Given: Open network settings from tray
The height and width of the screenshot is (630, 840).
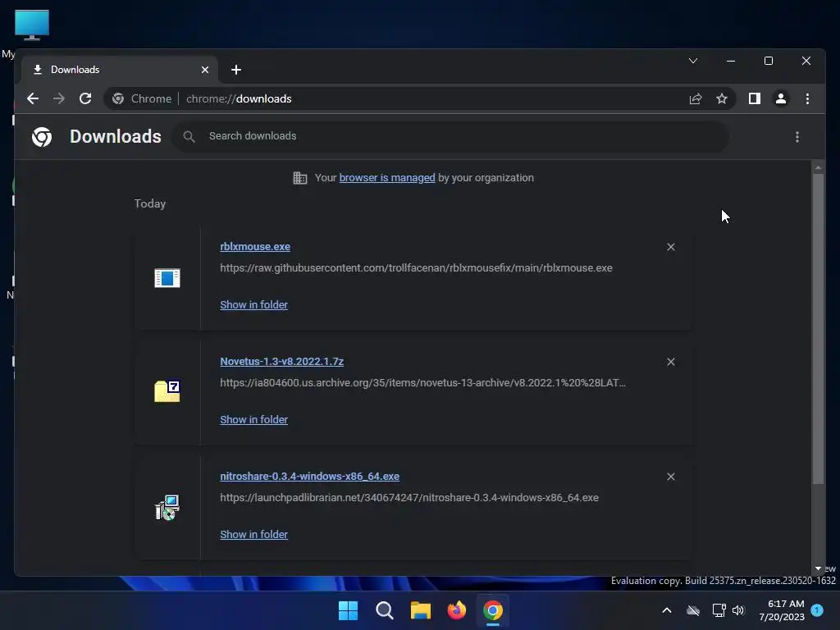Looking at the screenshot, I should pyautogui.click(x=719, y=610).
